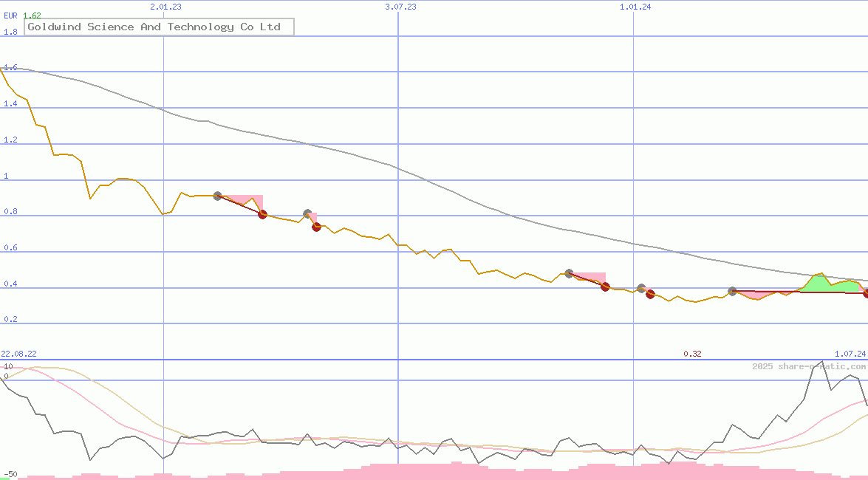868x480 pixels.
Task: Click the red marker ending the first pink trade
Action: point(263,214)
